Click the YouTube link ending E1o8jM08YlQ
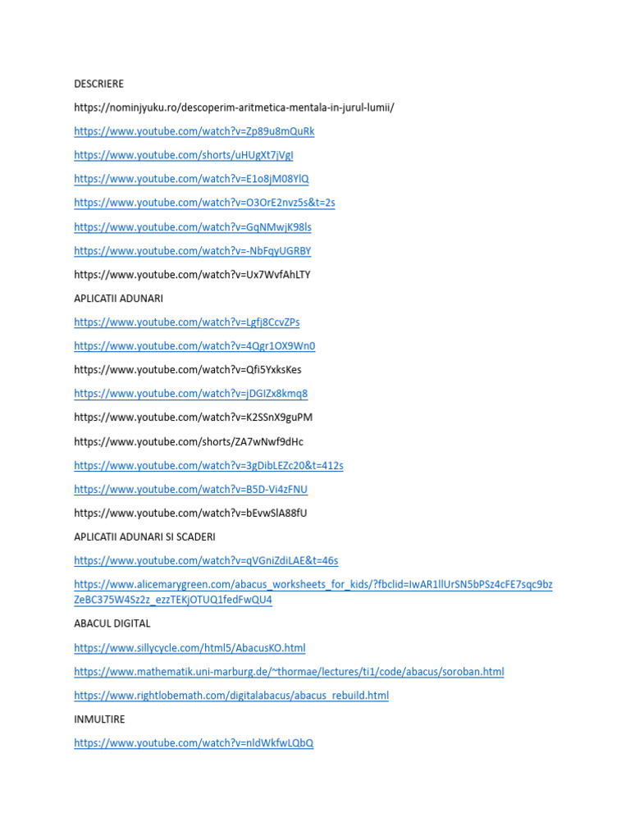Screen dimensions: 630x840 pos(191,179)
